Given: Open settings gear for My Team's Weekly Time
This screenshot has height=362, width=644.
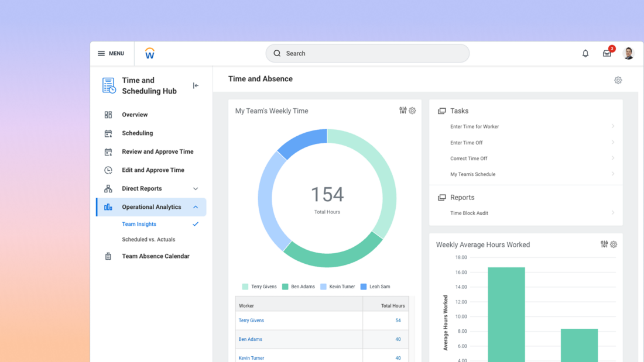Looking at the screenshot, I should point(412,111).
